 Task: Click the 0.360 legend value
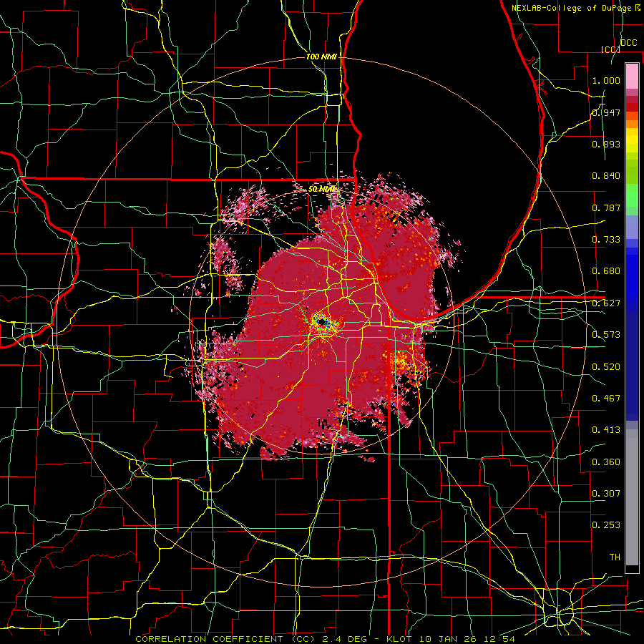tap(606, 462)
